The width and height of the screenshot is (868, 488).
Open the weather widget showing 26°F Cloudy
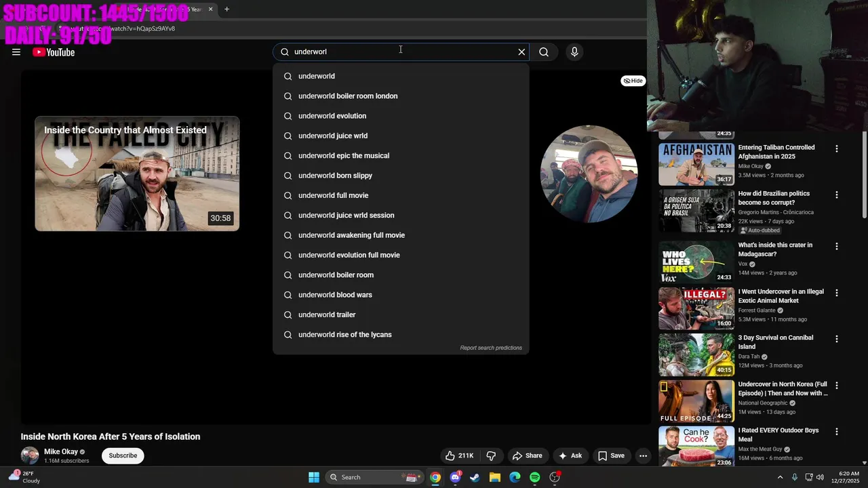tap(24, 477)
